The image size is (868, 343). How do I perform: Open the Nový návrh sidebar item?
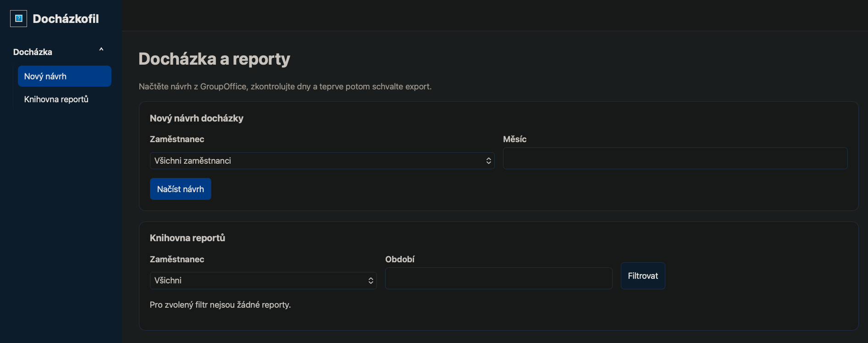pos(65,76)
